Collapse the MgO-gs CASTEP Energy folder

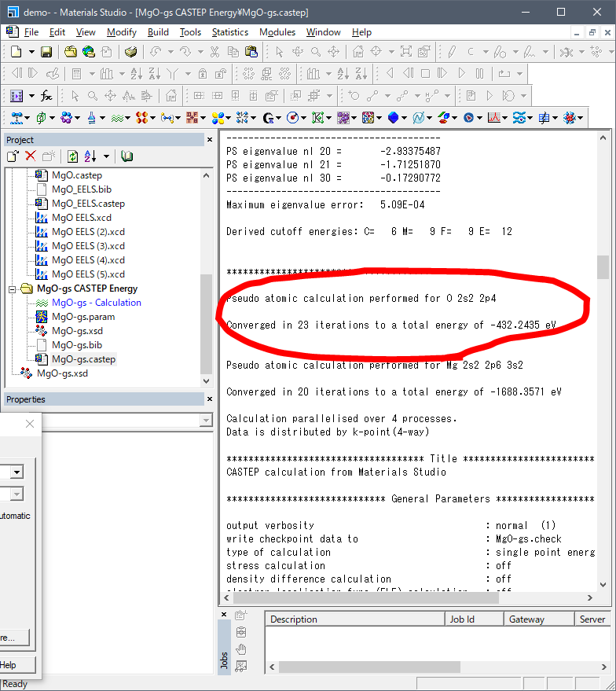tap(13, 289)
